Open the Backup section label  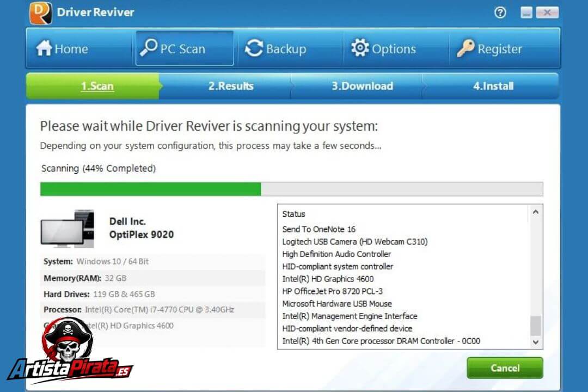tap(286, 49)
